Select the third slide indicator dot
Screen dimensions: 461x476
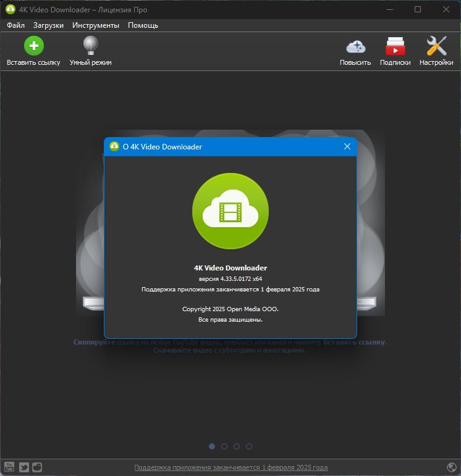click(237, 446)
